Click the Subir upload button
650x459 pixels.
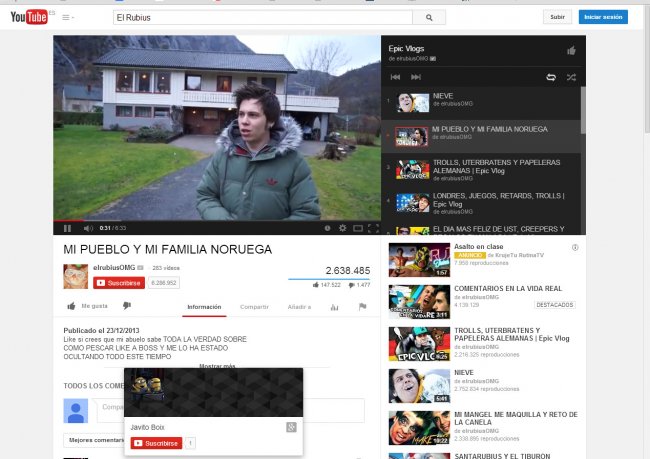tap(557, 17)
